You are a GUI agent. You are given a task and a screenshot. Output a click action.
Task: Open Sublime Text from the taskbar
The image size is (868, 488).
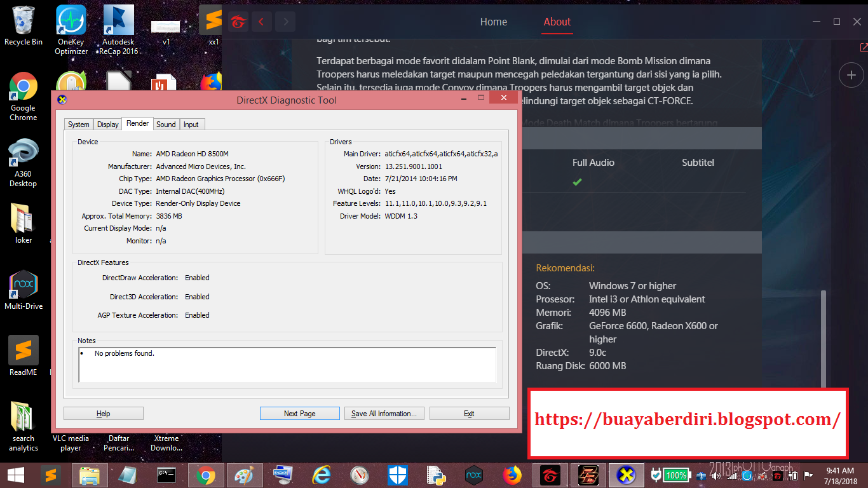(51, 475)
